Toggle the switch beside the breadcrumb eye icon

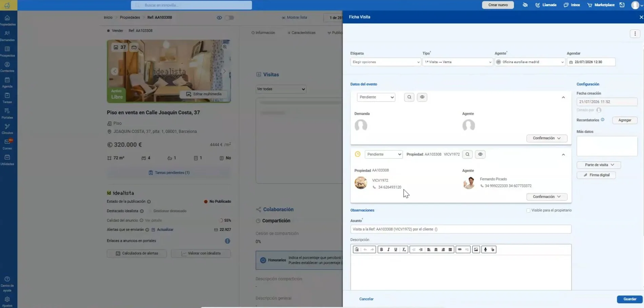229,18
